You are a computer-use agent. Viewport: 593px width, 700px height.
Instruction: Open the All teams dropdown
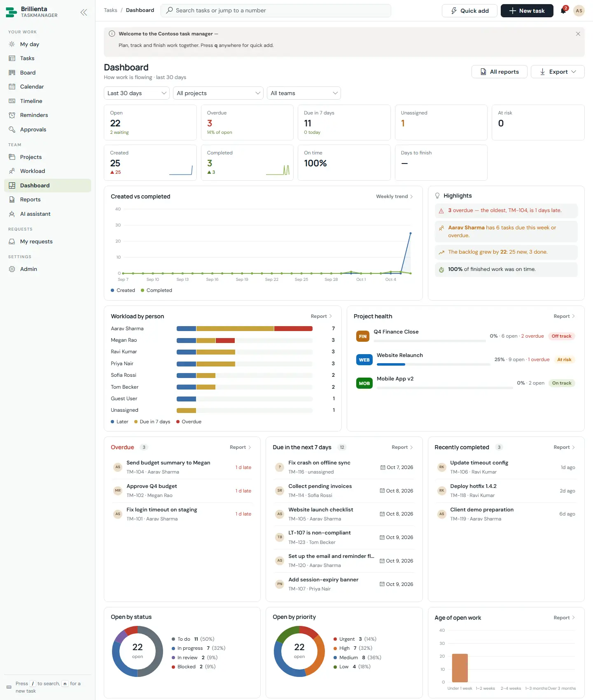pos(304,93)
